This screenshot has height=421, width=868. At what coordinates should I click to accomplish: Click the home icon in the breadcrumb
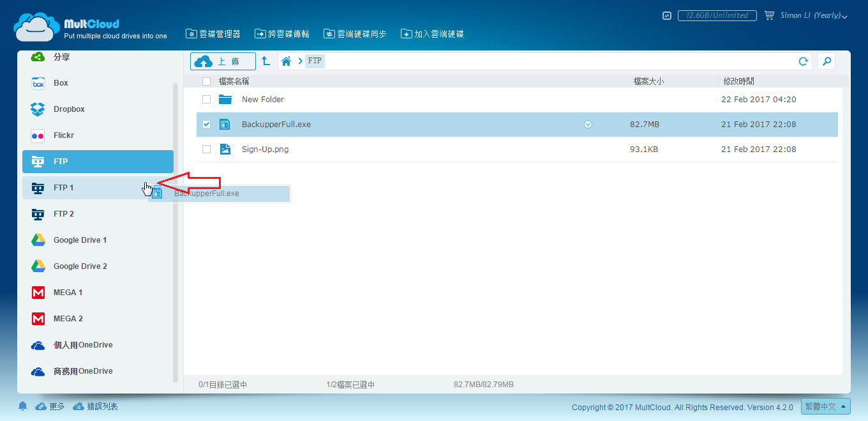[286, 61]
